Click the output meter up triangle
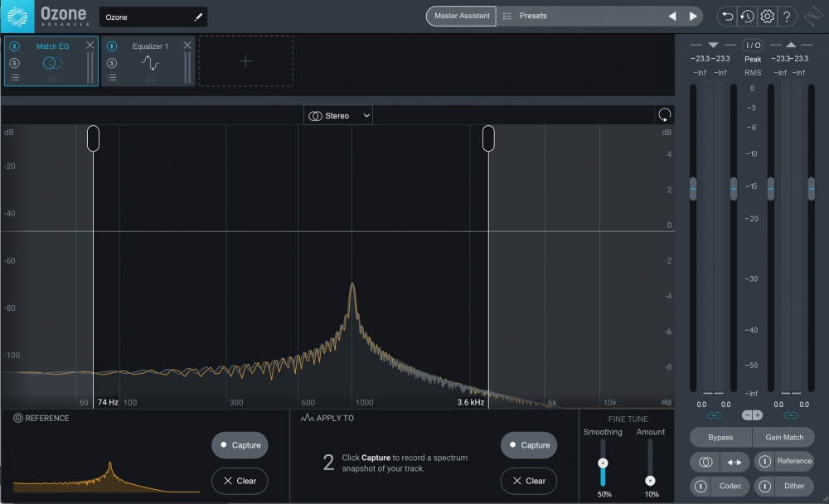The image size is (829, 504). (791, 45)
